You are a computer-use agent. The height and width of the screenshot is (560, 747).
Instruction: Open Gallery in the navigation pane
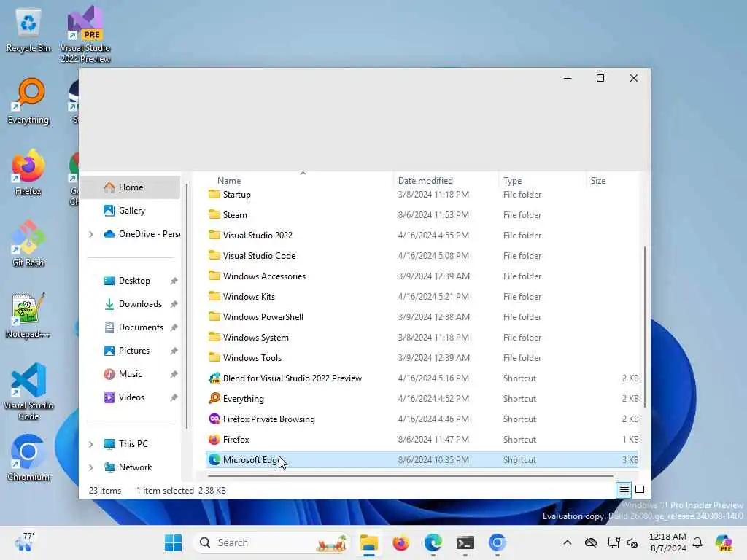tap(131, 211)
